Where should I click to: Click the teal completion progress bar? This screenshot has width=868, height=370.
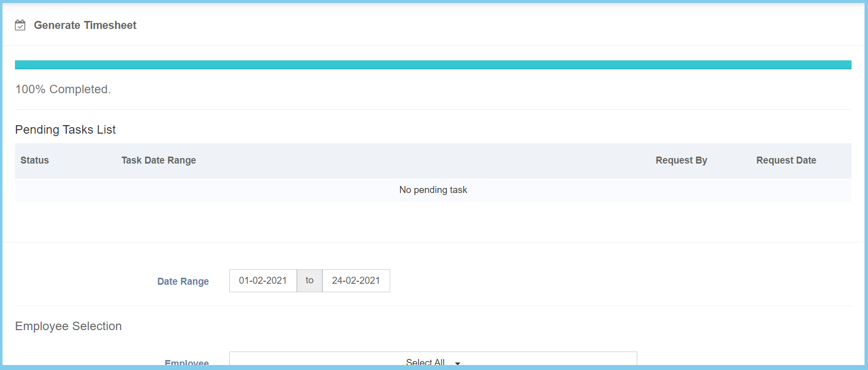tap(433, 65)
